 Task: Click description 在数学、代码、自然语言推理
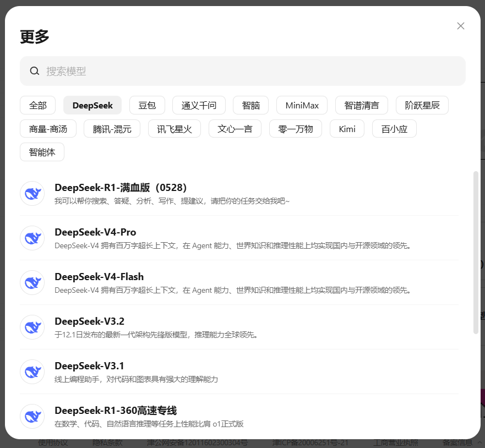[x=149, y=424]
